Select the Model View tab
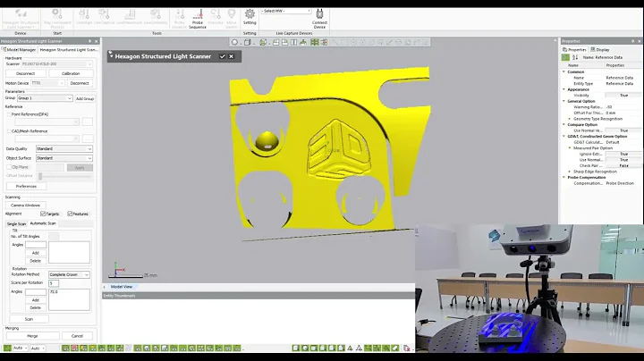Image resolution: width=644 pixels, height=361 pixels. 122,287
